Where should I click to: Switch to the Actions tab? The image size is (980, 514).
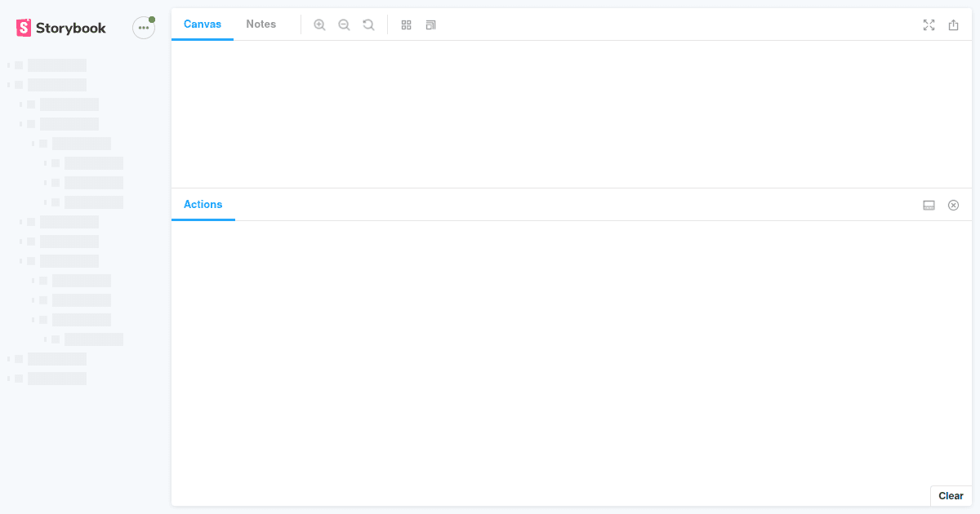203,204
